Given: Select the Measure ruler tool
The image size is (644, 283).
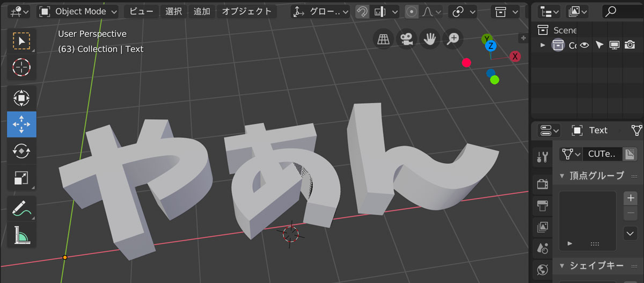Looking at the screenshot, I should pos(21,235).
